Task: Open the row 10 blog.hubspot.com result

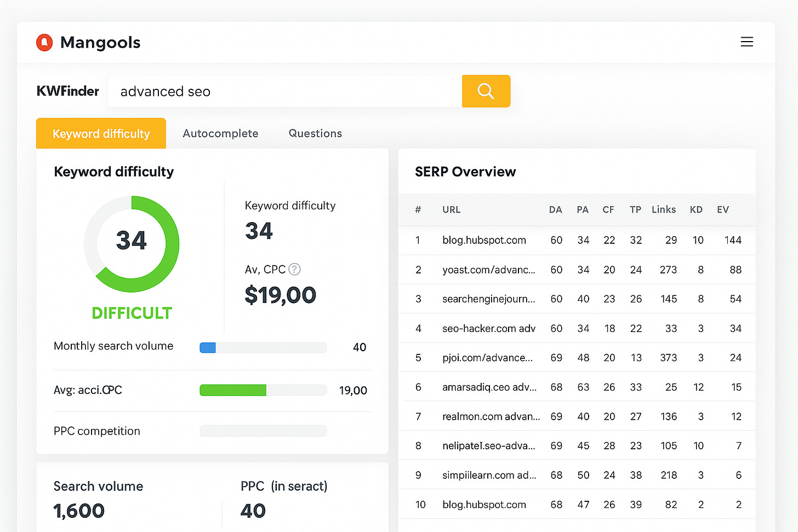Action: [x=485, y=505]
